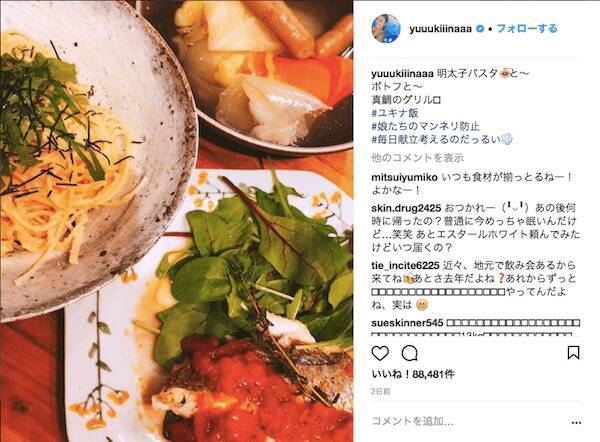Image resolution: width=600 pixels, height=442 pixels.
Task: Expand 他のコメントを表示 to show more comments
Action: 417,158
